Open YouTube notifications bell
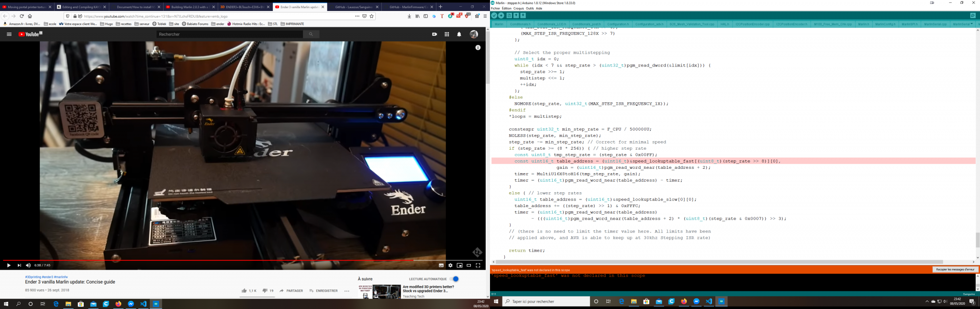This screenshot has height=309, width=980. click(459, 34)
